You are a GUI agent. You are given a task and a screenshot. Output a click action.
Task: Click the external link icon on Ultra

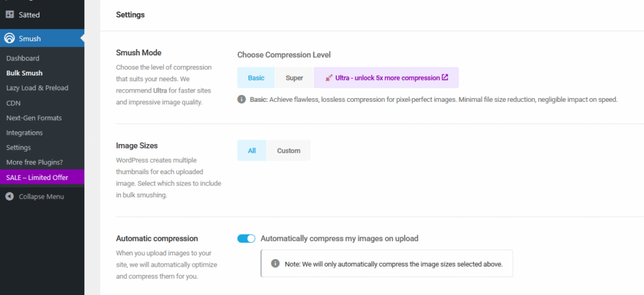click(445, 77)
